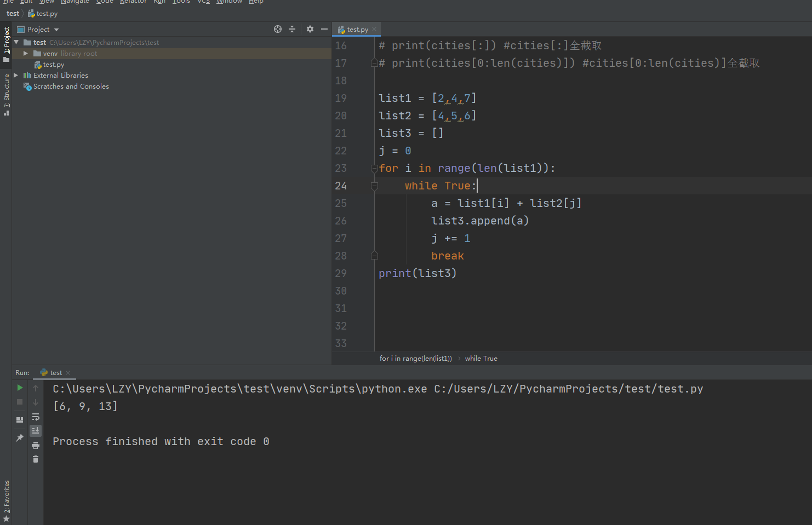
Task: Click the test breadcrumb in navigation bar
Action: [x=13, y=14]
